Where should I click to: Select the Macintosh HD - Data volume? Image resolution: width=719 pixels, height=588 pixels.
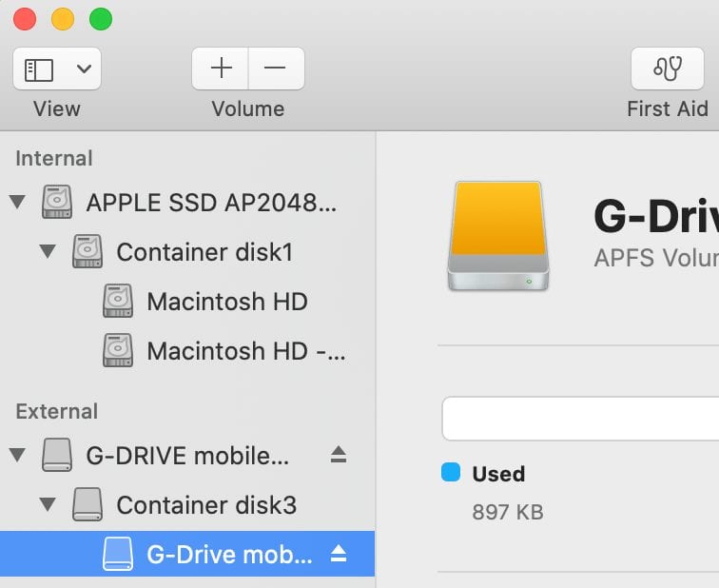[244, 351]
